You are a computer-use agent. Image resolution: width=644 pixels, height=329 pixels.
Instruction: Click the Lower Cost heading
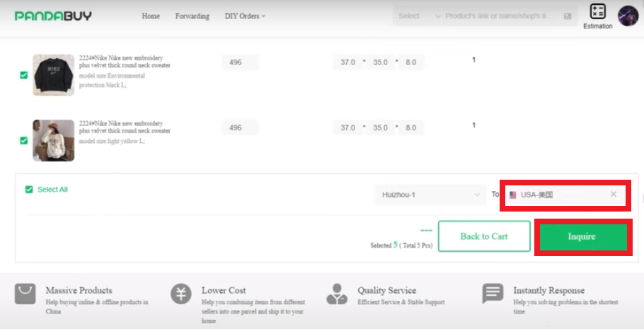[x=224, y=290]
